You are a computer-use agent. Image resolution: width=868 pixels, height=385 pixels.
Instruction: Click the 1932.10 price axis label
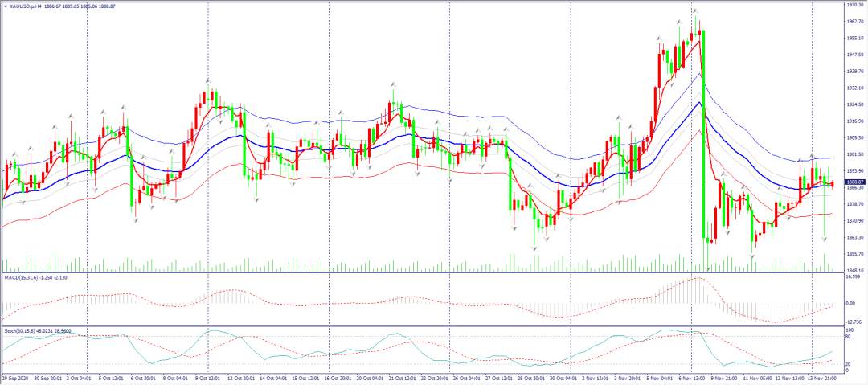click(x=856, y=88)
